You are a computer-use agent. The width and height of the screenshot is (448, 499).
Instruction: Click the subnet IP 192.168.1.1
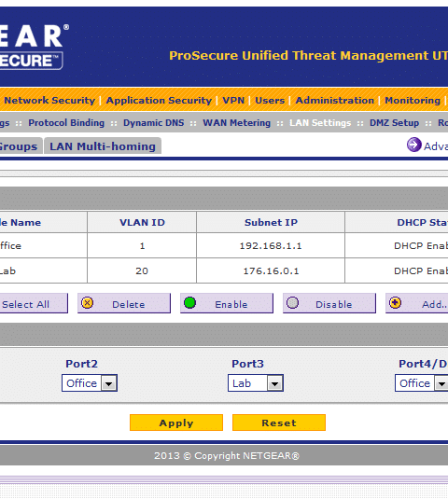(x=271, y=246)
